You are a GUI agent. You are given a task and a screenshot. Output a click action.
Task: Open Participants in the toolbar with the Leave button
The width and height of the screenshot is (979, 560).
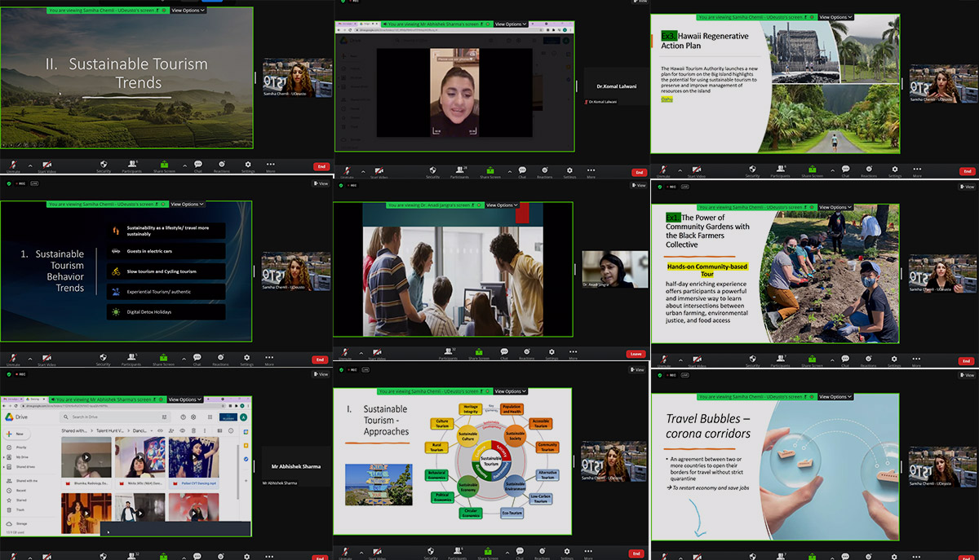pyautogui.click(x=448, y=355)
